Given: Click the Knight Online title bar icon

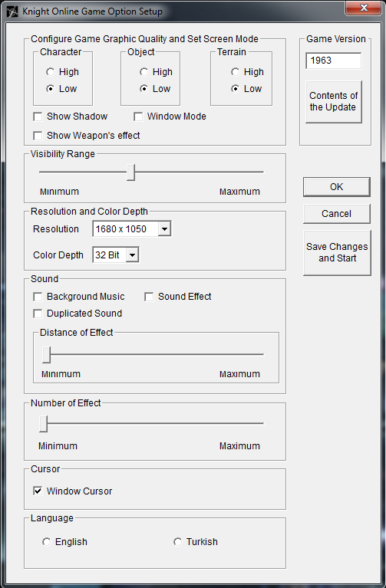Looking at the screenshot, I should tap(12, 11).
